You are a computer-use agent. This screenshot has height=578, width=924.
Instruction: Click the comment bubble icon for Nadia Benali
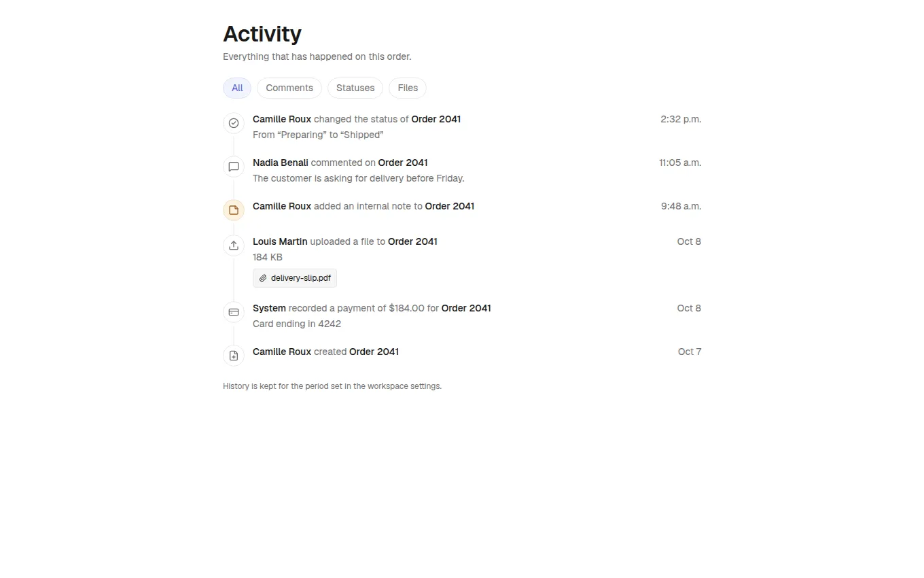pos(234,167)
